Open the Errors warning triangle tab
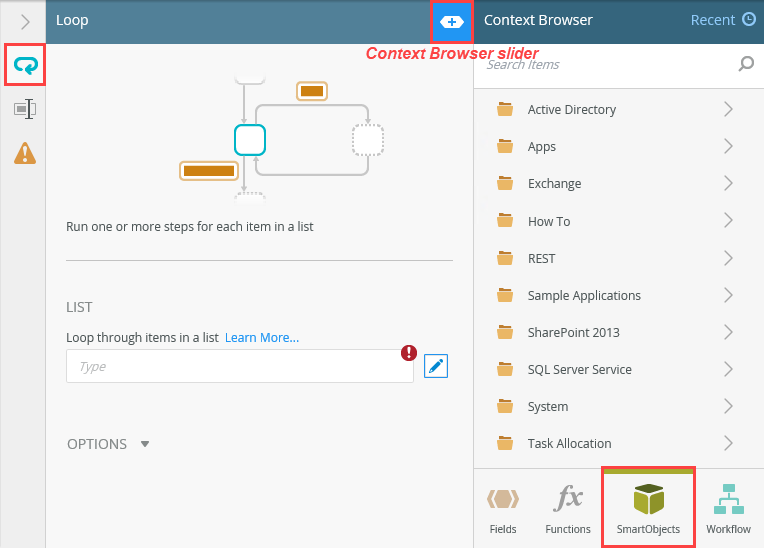Image resolution: width=764 pixels, height=548 pixels. click(x=25, y=153)
